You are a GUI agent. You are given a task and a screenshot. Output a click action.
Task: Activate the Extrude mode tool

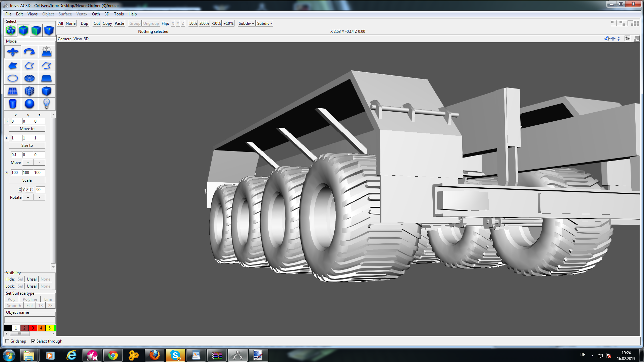click(47, 52)
